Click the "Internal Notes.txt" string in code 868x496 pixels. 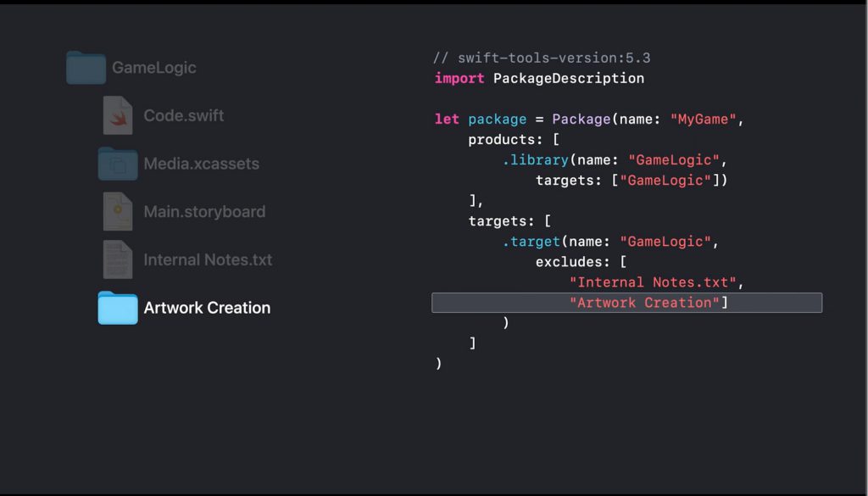coord(653,282)
